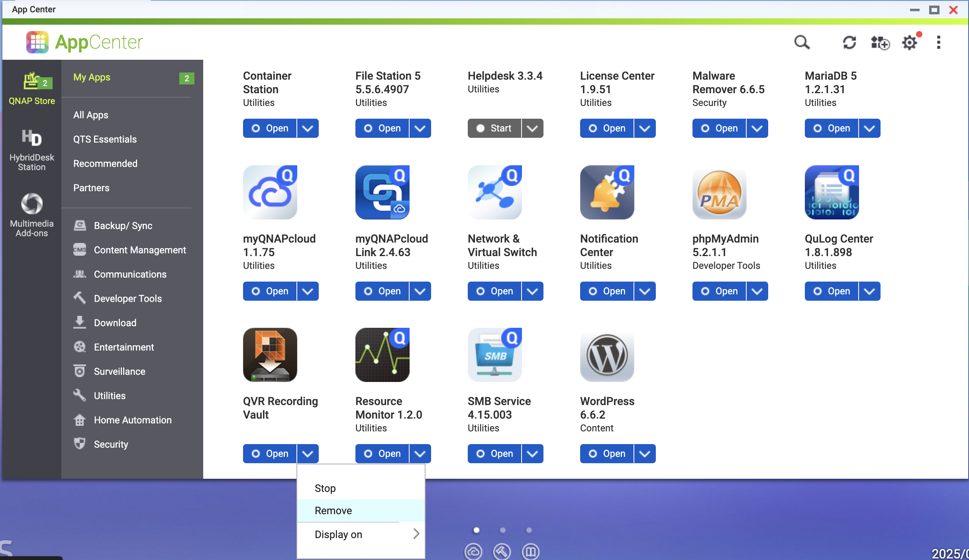Click the middle desktop dock icon
This screenshot has width=969, height=560.
pos(502,552)
